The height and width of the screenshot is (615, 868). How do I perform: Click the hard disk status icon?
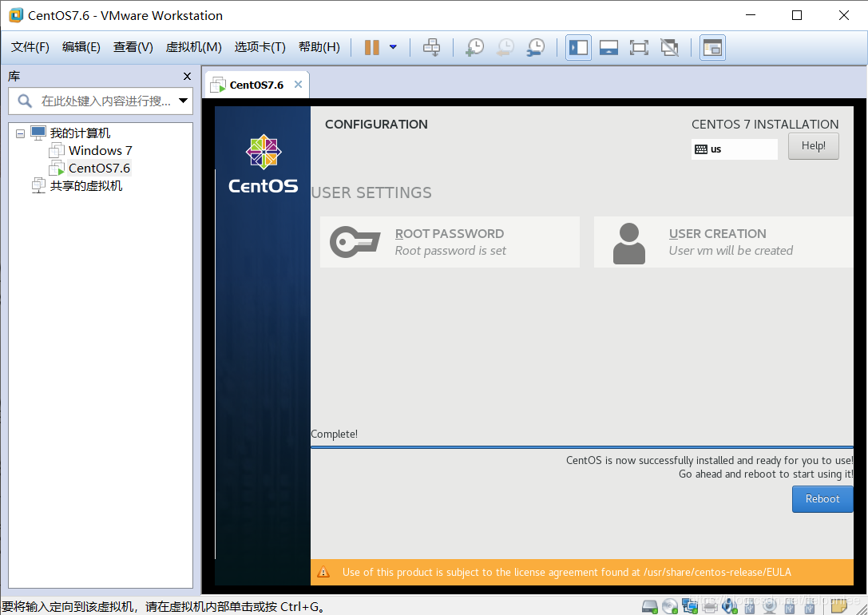click(x=650, y=607)
